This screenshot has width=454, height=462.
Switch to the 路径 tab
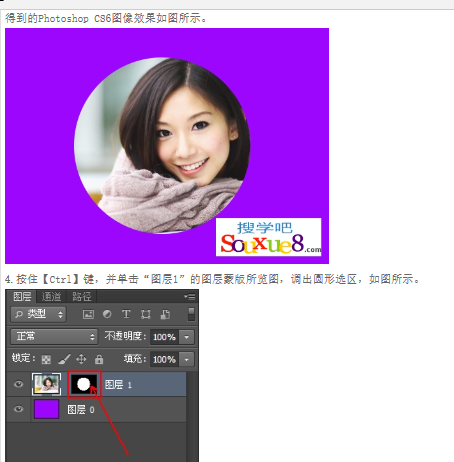[x=82, y=296]
